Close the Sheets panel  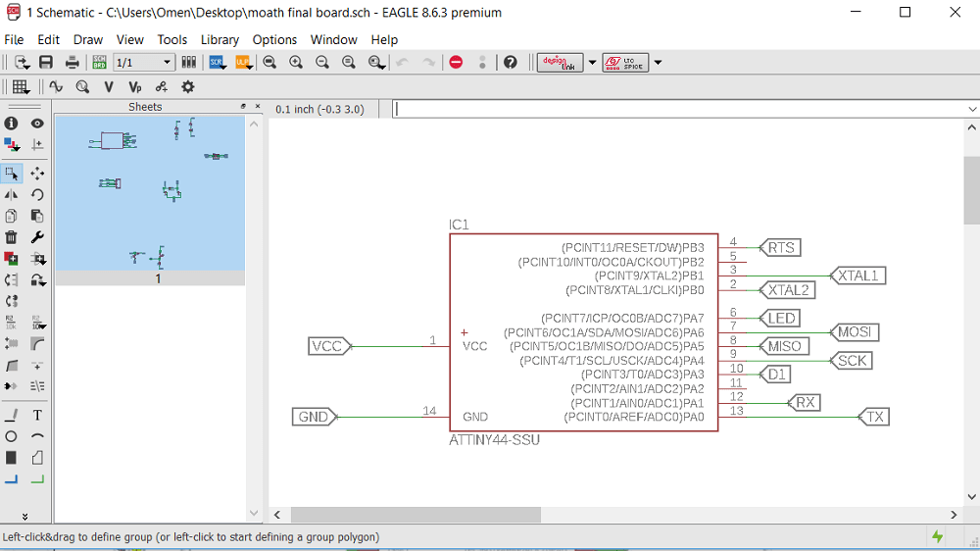pos(258,106)
